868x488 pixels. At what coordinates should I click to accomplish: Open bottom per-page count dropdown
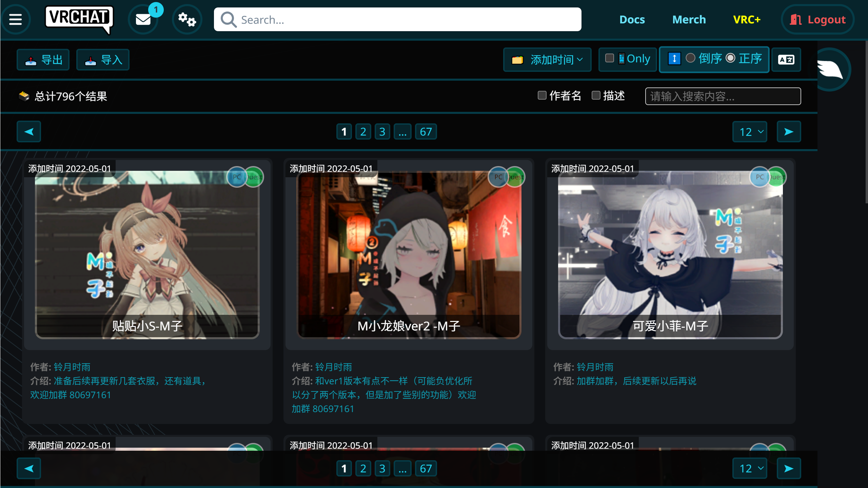[x=750, y=468]
